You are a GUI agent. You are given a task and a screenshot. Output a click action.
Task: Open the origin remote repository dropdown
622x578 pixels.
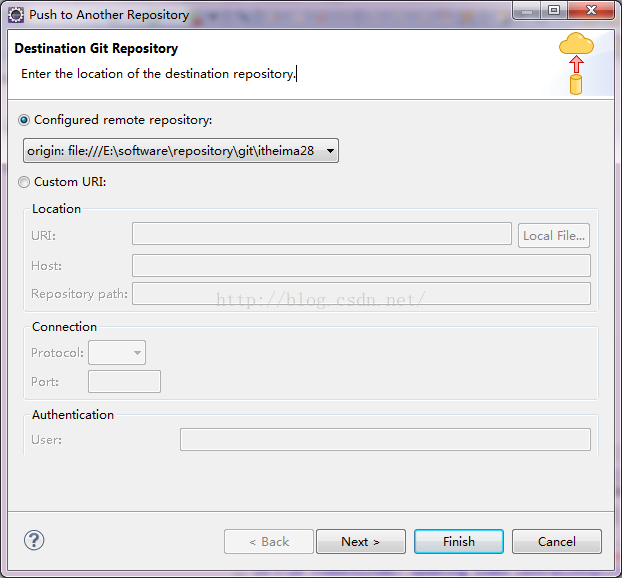tap(181, 151)
